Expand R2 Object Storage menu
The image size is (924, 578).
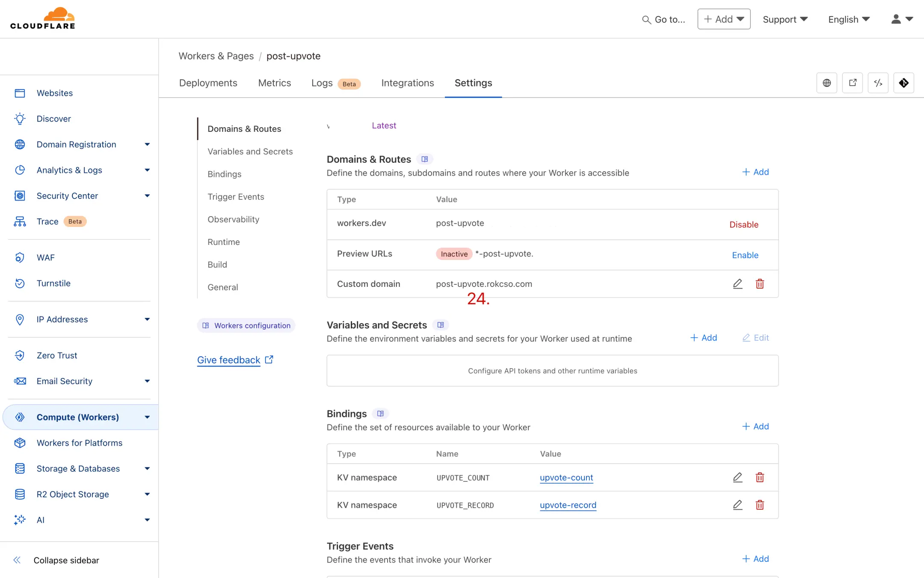147,494
